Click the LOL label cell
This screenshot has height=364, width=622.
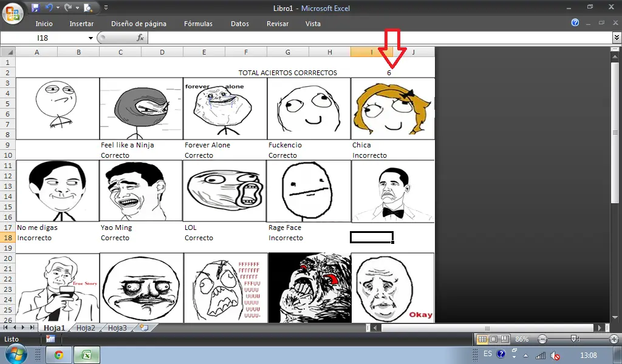[190, 227]
